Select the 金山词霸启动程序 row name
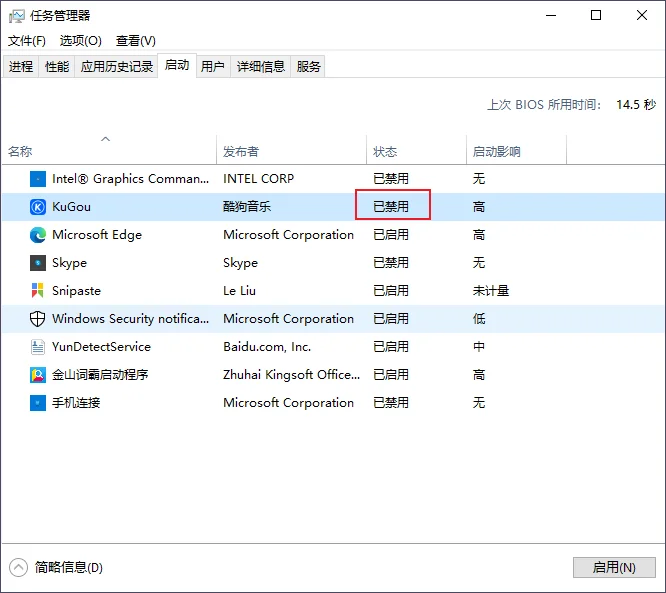The width and height of the screenshot is (666, 593). (x=100, y=375)
